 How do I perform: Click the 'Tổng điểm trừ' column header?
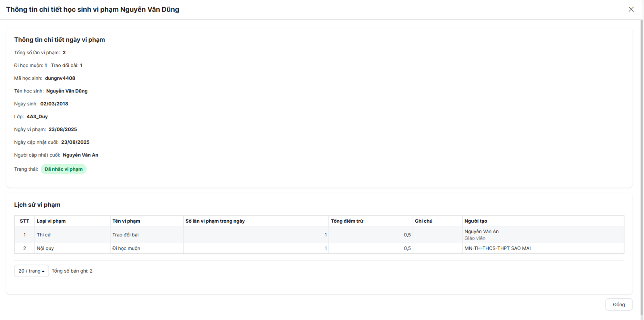pyautogui.click(x=347, y=221)
